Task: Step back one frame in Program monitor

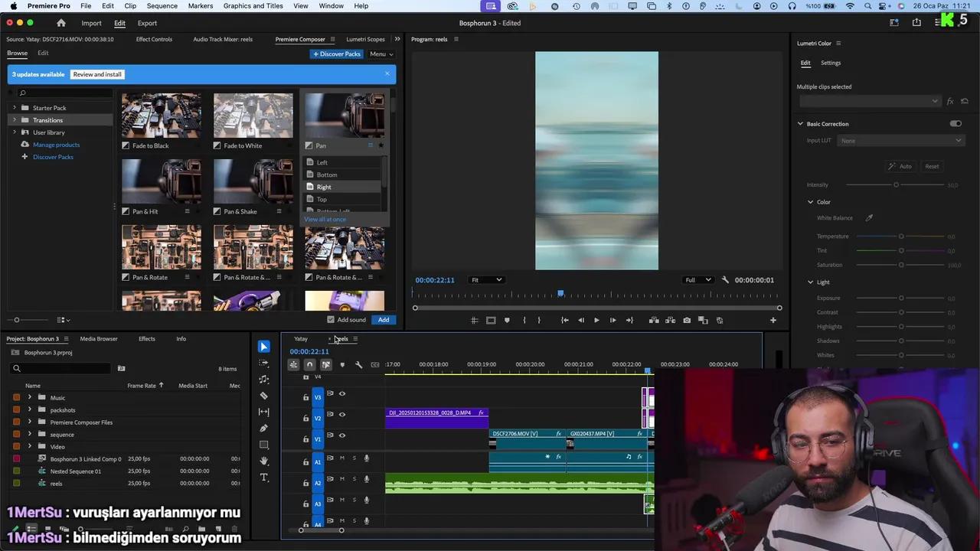Action: coord(580,321)
